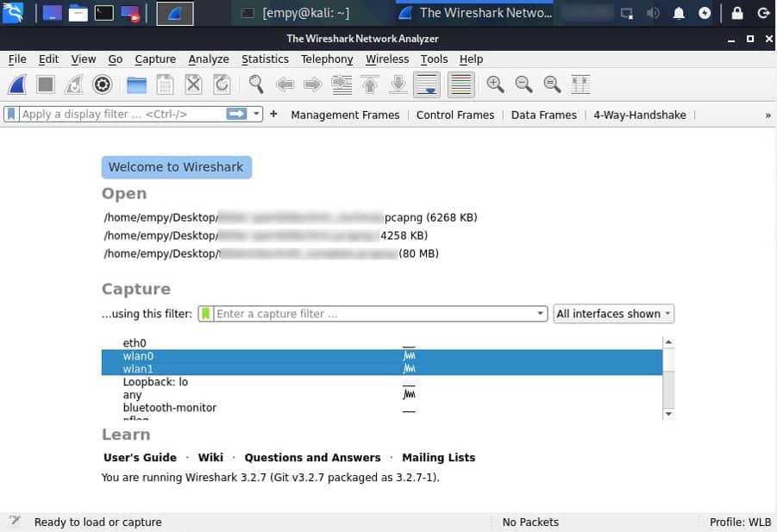
Task: Apply the Data Frames filter button
Action: 543,115
